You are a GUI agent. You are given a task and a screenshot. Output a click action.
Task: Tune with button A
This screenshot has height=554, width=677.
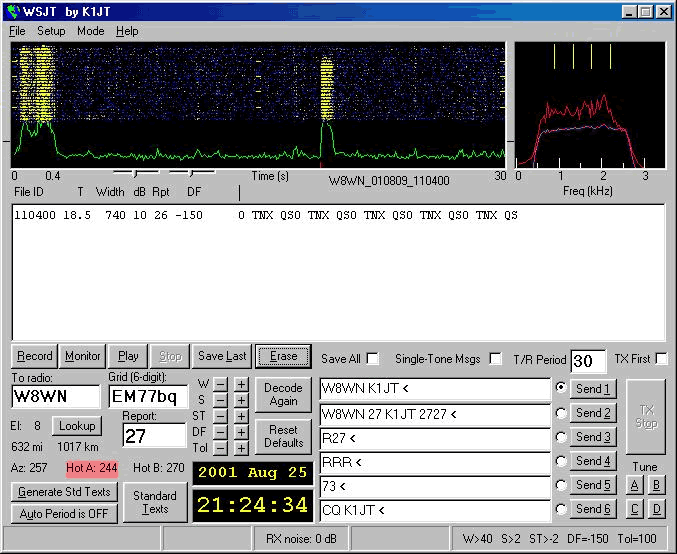(x=634, y=485)
